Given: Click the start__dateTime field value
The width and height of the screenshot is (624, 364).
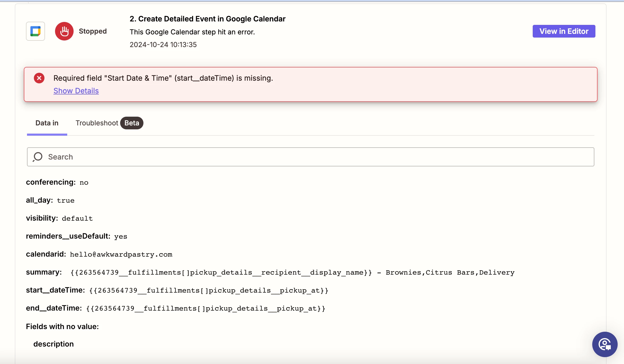Looking at the screenshot, I should 209,290.
